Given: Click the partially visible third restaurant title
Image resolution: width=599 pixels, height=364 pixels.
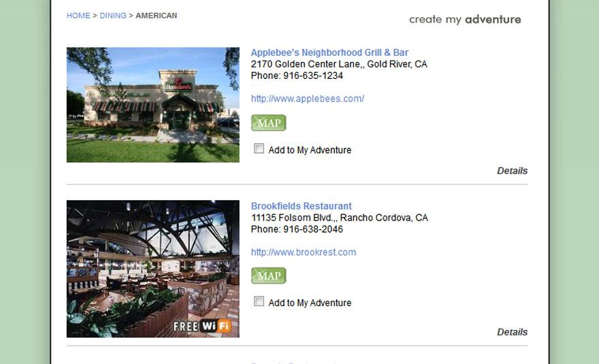Looking at the screenshot, I should (x=294, y=363).
